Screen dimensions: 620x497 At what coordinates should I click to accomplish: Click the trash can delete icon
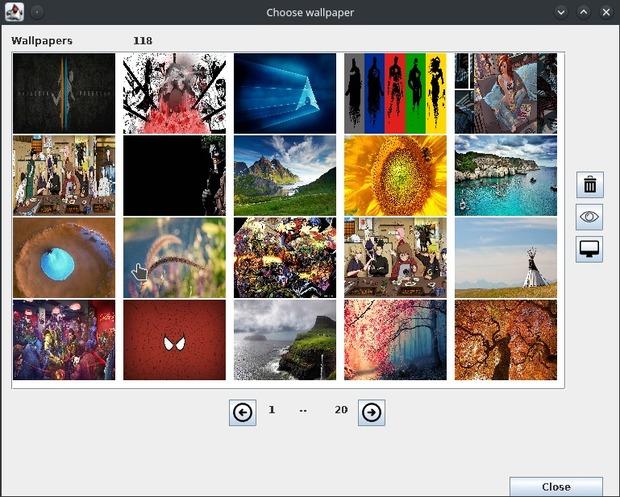589,184
